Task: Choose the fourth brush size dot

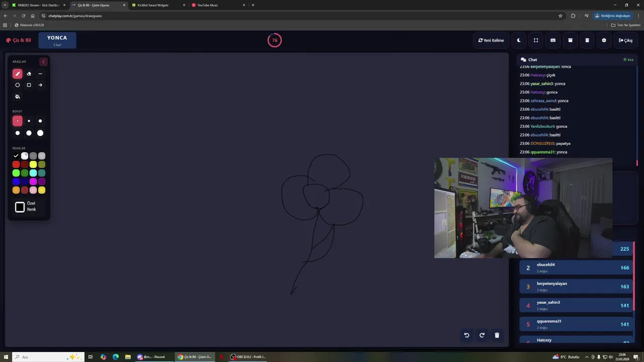Action: [x=18, y=133]
